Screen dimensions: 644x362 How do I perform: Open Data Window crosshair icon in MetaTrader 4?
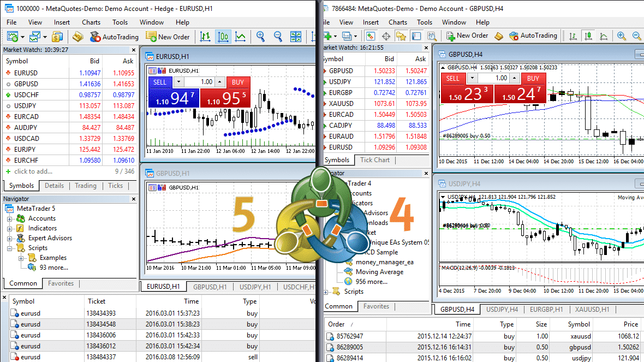click(386, 36)
